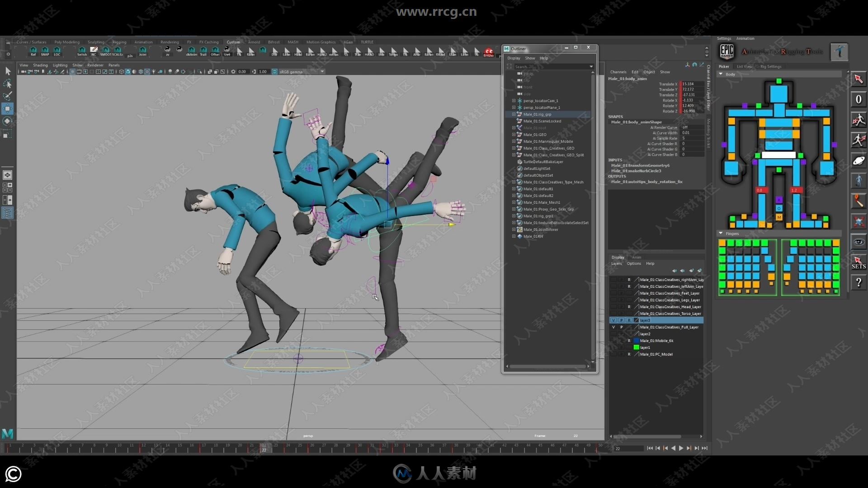Viewport: 868px width, 488px height.
Task: Click the go to start of playback button
Action: pyautogui.click(x=650, y=448)
